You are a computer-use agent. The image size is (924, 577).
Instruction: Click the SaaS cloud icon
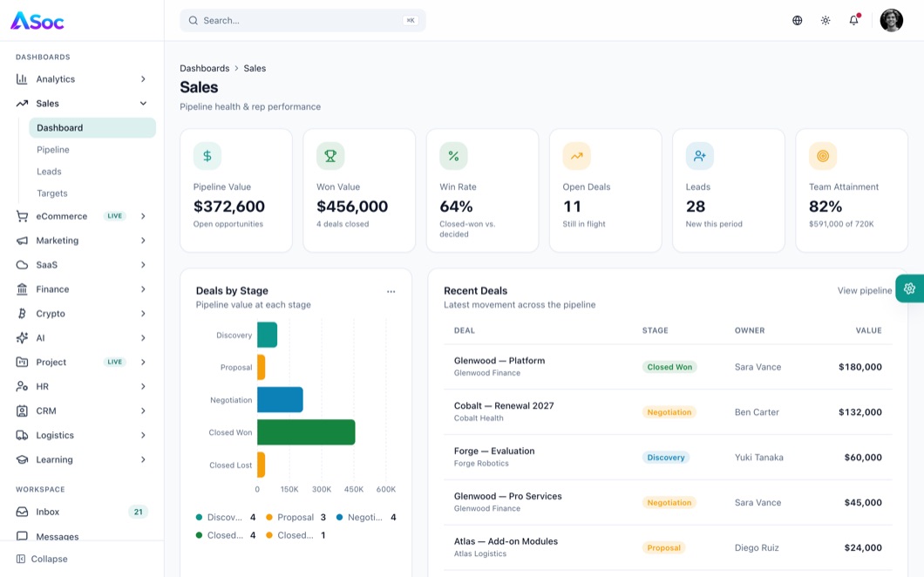[x=22, y=265]
